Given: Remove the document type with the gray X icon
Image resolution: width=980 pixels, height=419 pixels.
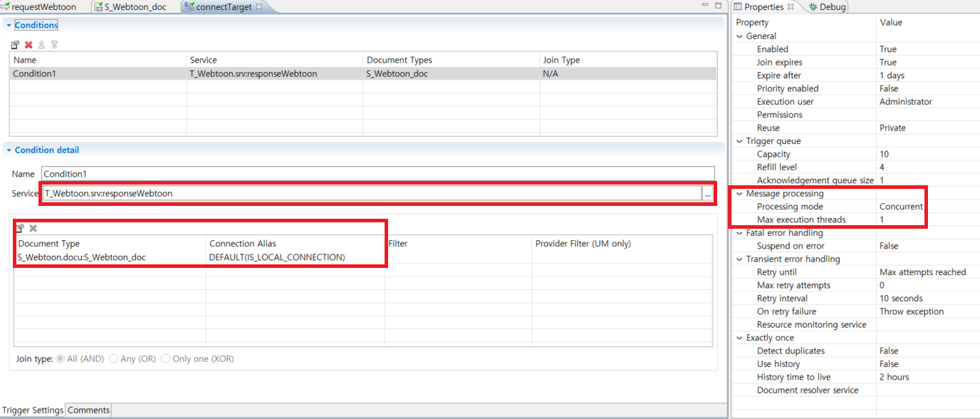Looking at the screenshot, I should 33,228.
